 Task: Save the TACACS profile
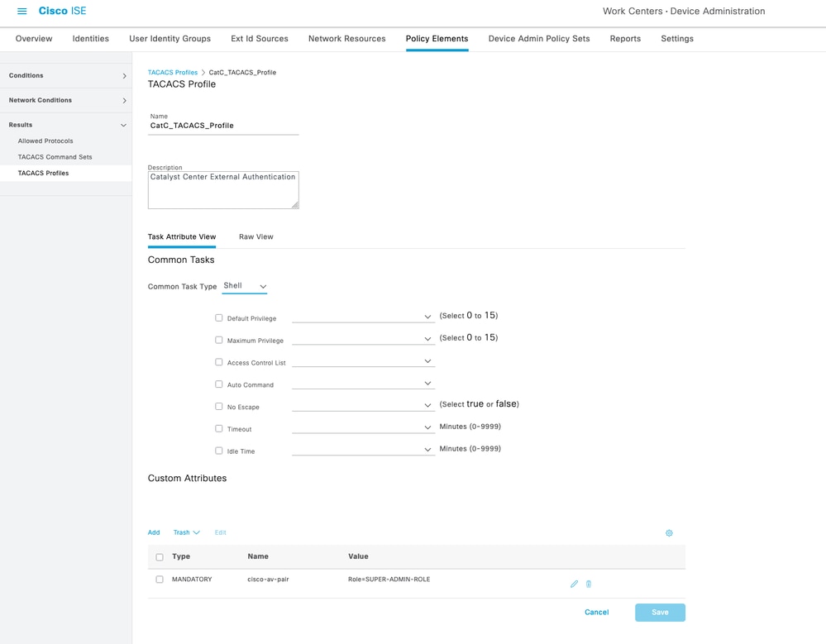(x=660, y=613)
